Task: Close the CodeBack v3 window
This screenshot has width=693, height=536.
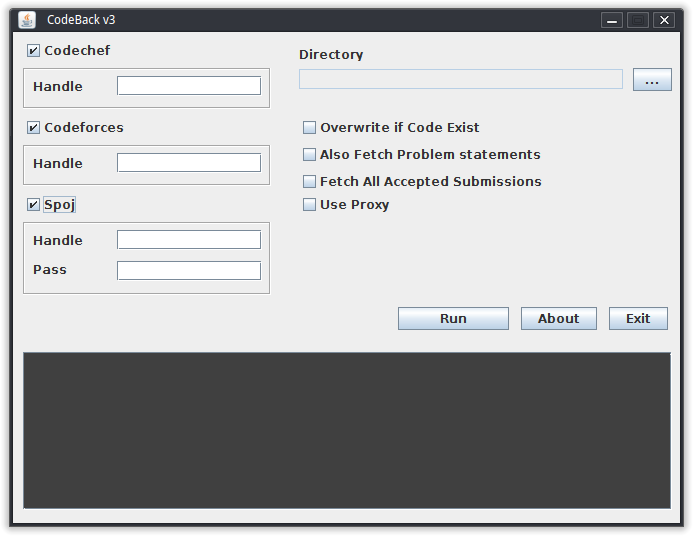Action: tap(664, 20)
